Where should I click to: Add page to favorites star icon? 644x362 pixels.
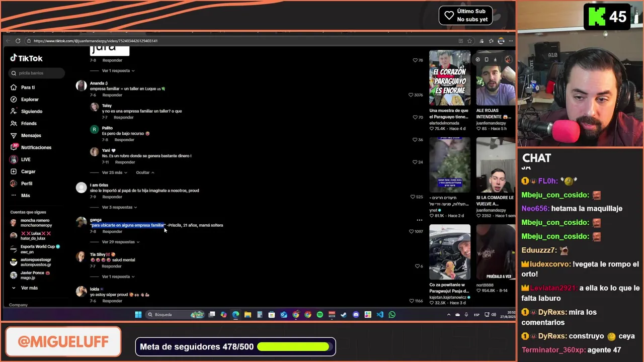click(469, 41)
